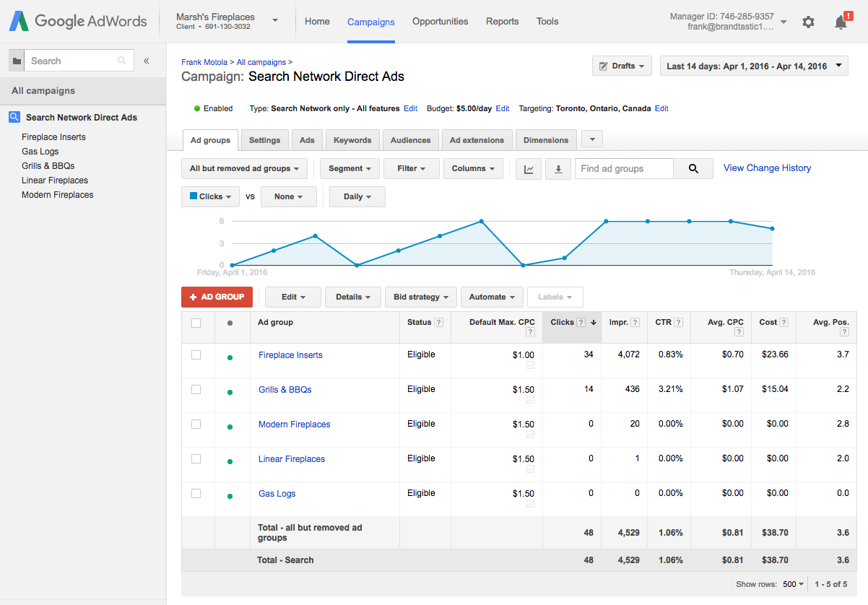Open the View Change History link

click(767, 168)
